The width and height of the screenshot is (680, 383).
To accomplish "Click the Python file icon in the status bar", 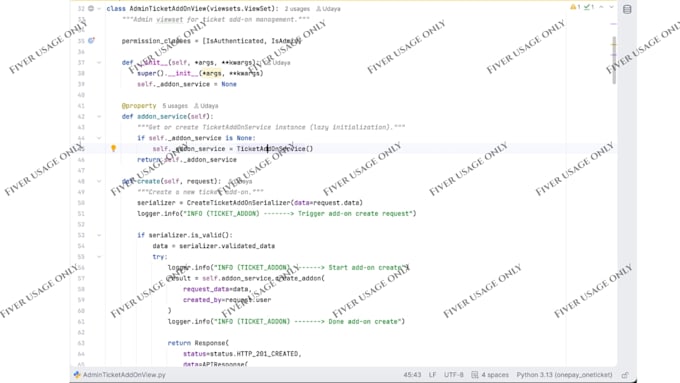I will (77, 374).
